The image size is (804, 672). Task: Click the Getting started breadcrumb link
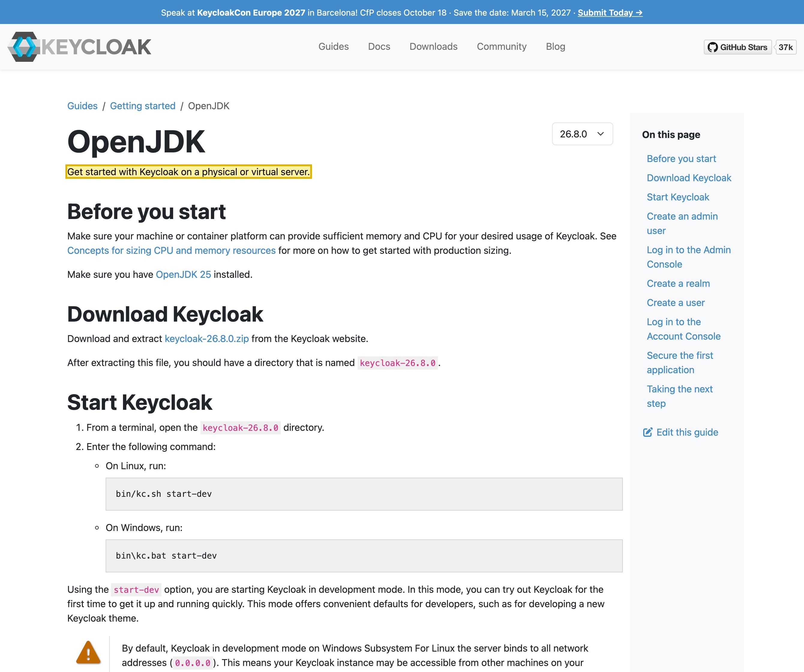[x=143, y=106]
